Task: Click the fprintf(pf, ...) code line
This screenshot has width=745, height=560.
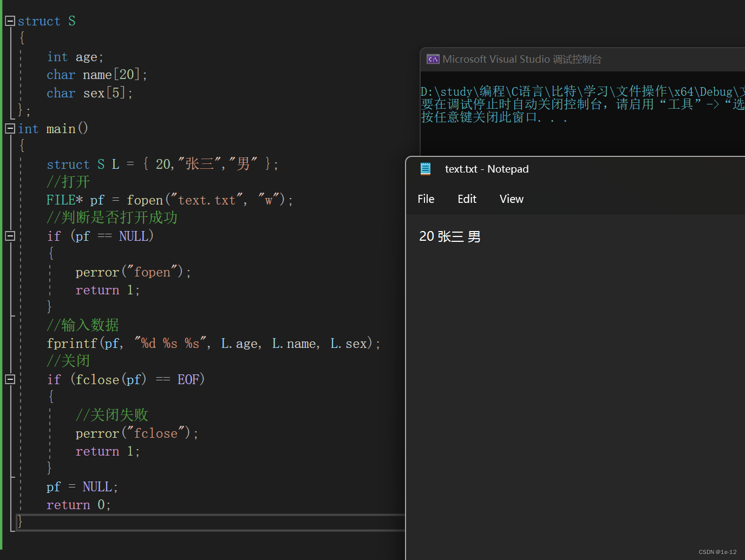Action: pos(213,344)
